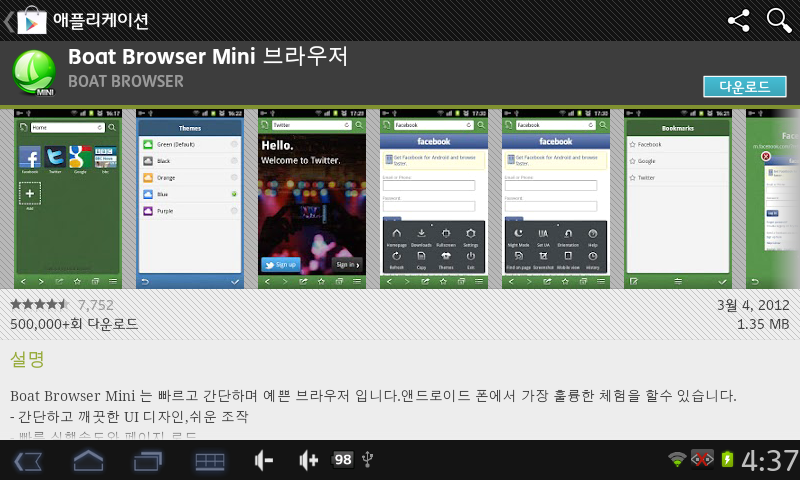Tap the star rating with 7,752 reviews

pyautogui.click(x=61, y=304)
